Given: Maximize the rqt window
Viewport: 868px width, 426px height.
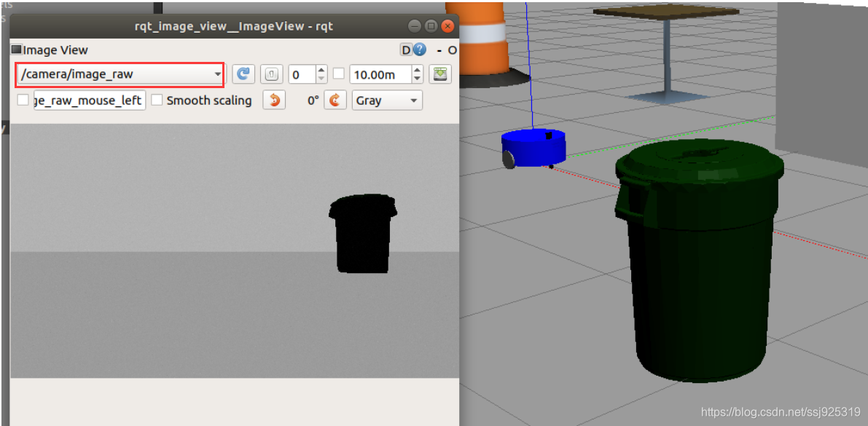Looking at the screenshot, I should [x=431, y=26].
